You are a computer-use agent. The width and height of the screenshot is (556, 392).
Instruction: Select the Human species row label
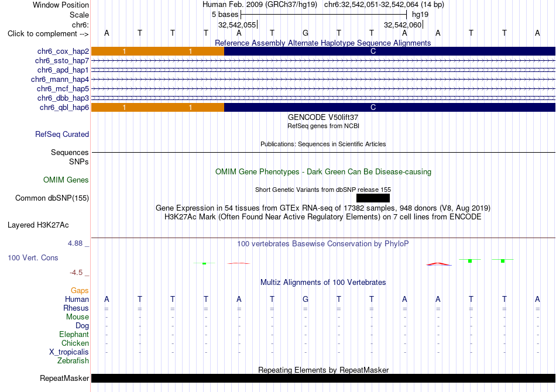[77, 299]
